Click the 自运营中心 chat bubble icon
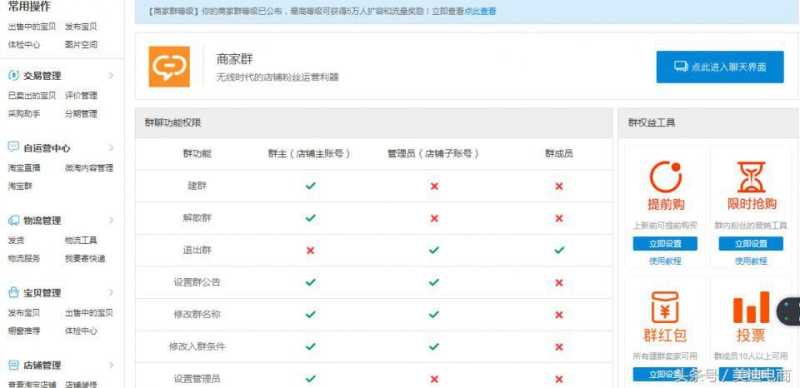This screenshot has height=388, width=800. (x=14, y=147)
